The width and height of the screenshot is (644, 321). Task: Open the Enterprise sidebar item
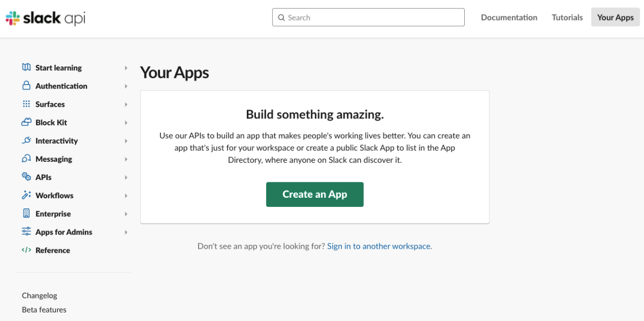coord(53,214)
